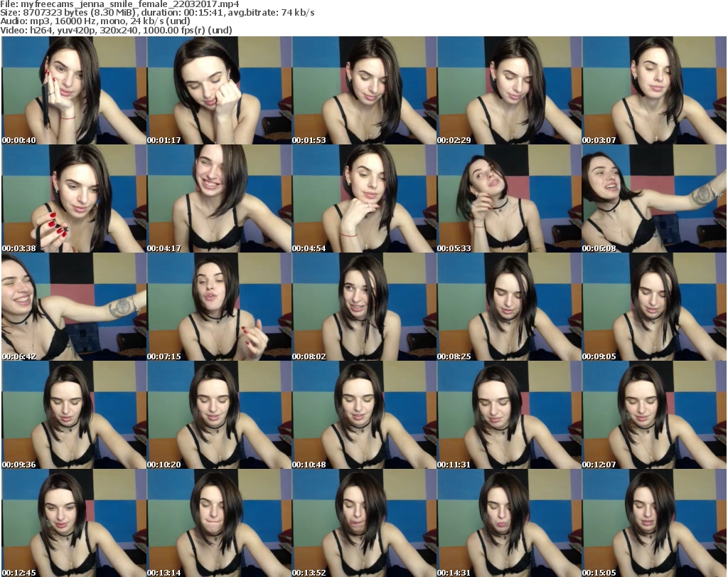Select the thumbnail at 00:01:17

[219, 90]
